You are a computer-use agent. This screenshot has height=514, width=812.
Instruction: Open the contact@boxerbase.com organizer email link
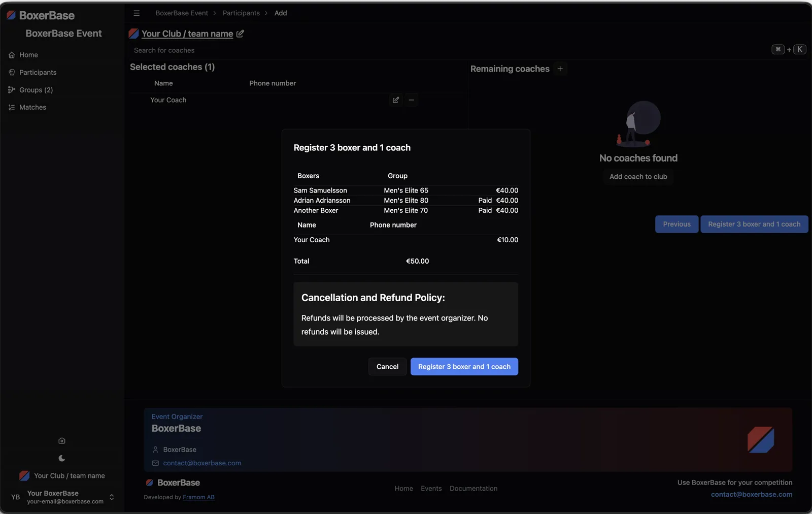click(202, 463)
